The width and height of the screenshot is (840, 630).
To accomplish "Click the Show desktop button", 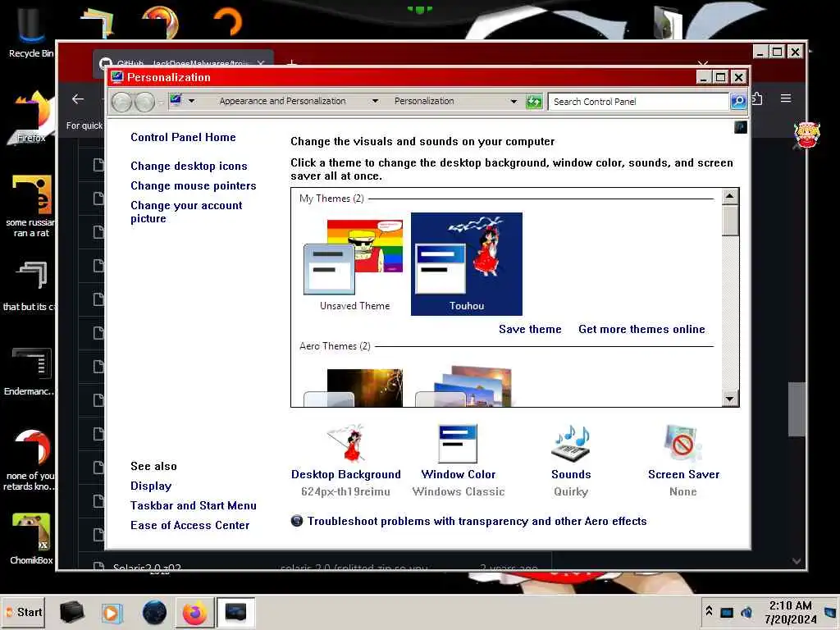I will coord(830,612).
